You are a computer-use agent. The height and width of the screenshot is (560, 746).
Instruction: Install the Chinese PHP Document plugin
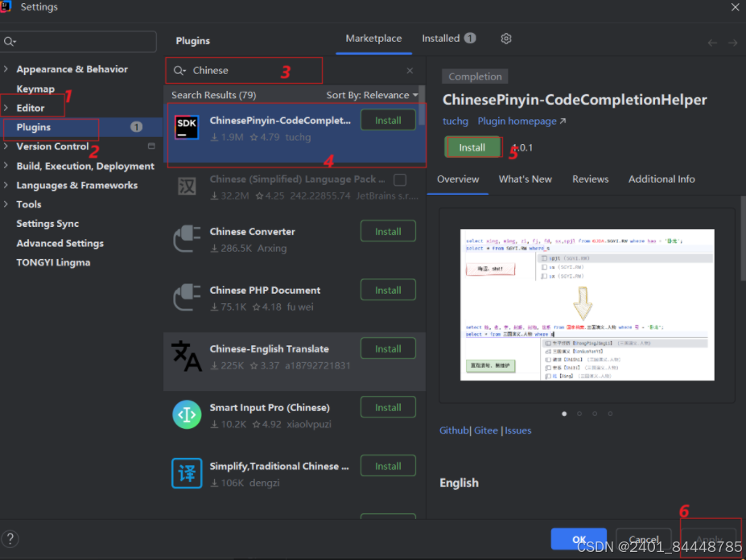click(388, 290)
